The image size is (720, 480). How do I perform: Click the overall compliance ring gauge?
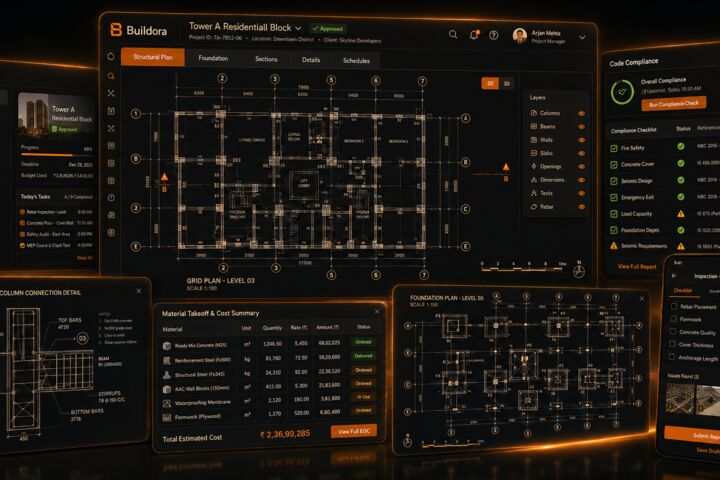tap(622, 92)
